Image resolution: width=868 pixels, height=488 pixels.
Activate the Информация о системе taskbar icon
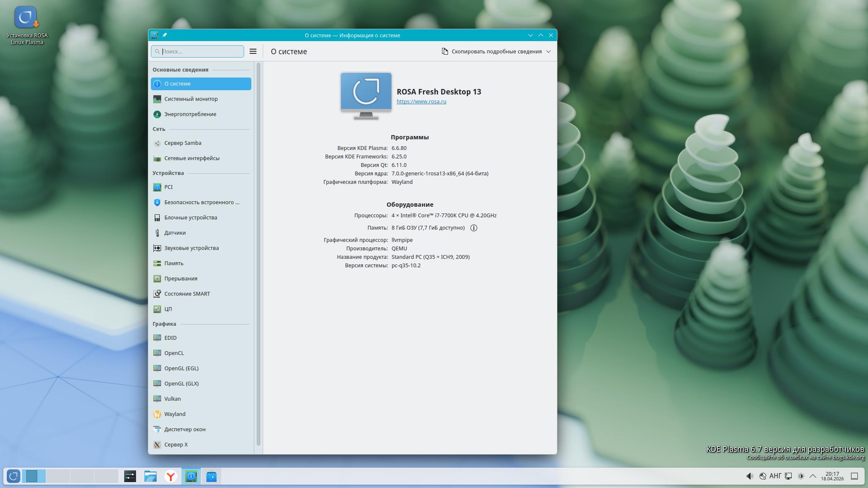191,476
